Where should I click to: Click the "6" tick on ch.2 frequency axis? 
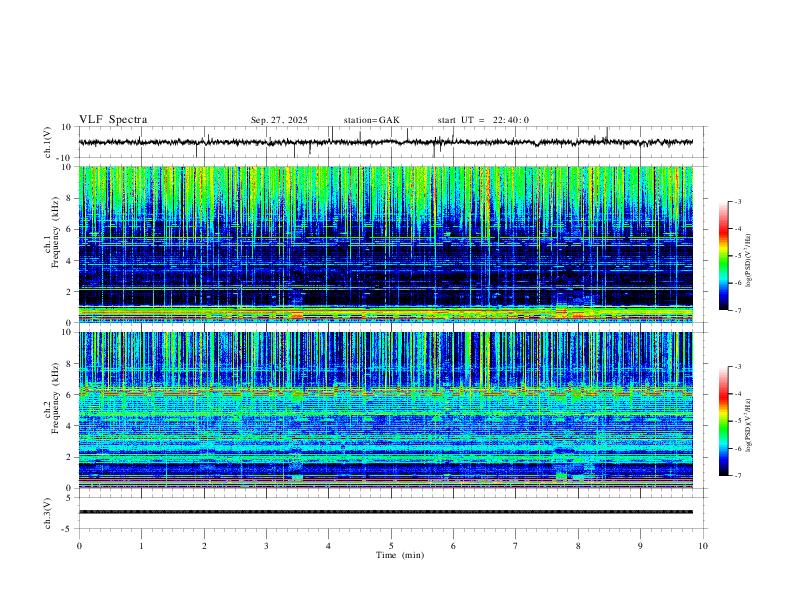click(68, 395)
